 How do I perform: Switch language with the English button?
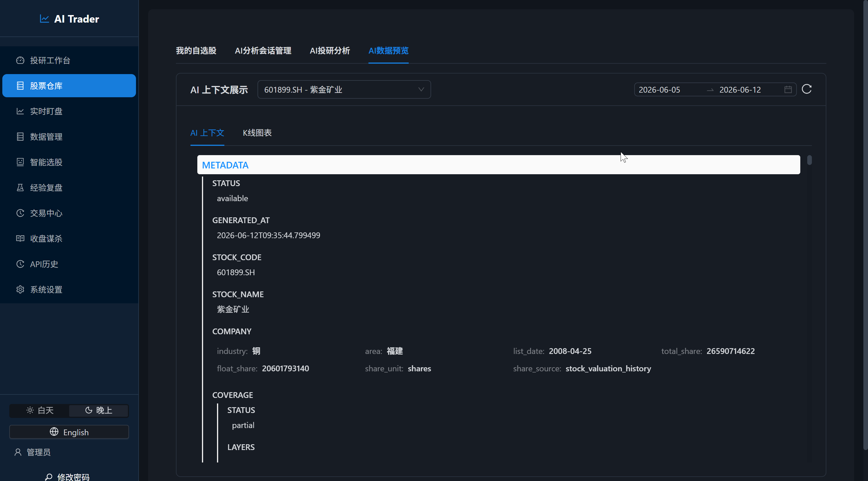tap(69, 432)
